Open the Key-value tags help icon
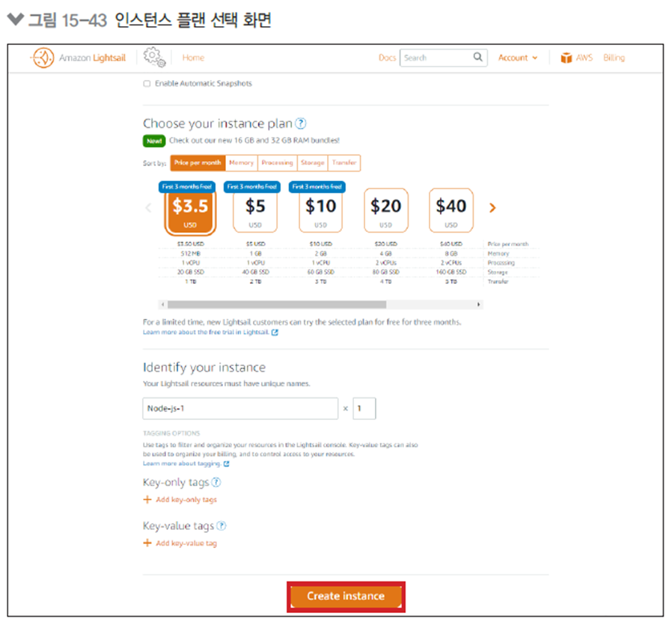 pos(222,525)
